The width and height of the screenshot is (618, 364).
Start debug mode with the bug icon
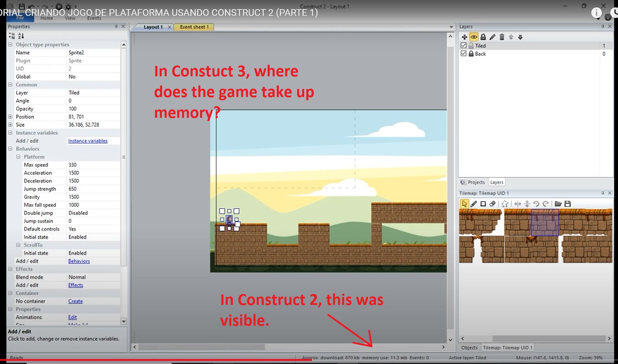pyautogui.click(x=68, y=6)
